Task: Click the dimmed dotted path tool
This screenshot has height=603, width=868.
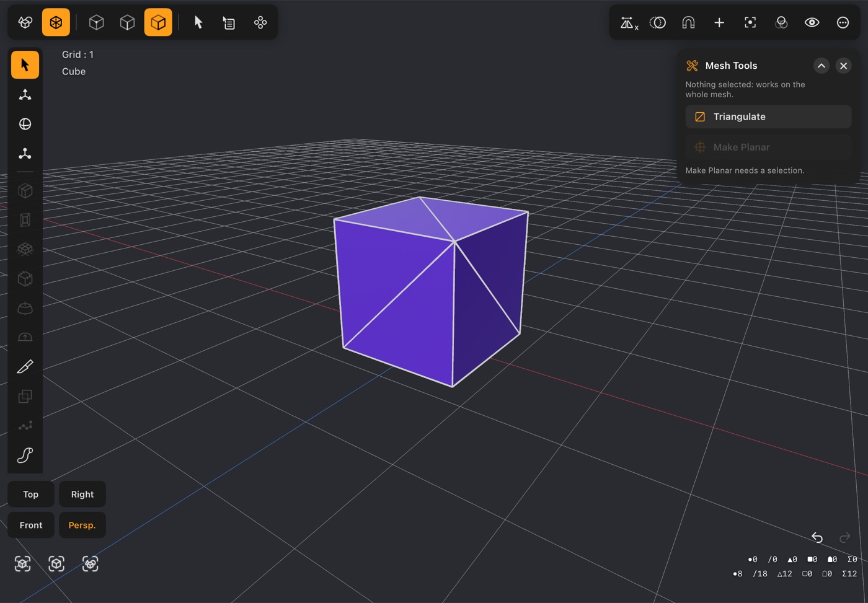Action: click(x=25, y=426)
